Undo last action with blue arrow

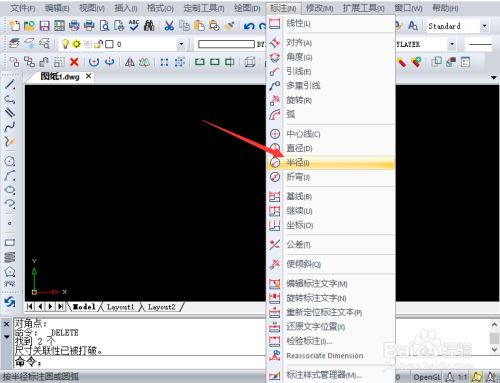(x=249, y=26)
